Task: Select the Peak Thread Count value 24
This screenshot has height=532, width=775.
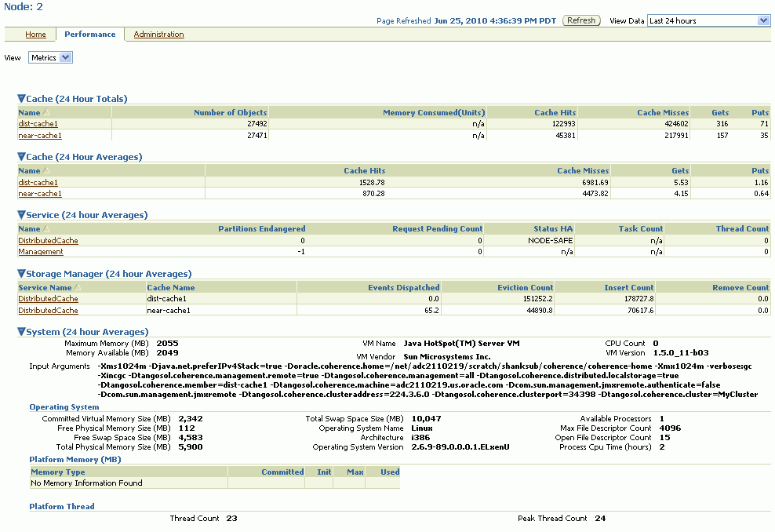Action: [600, 518]
